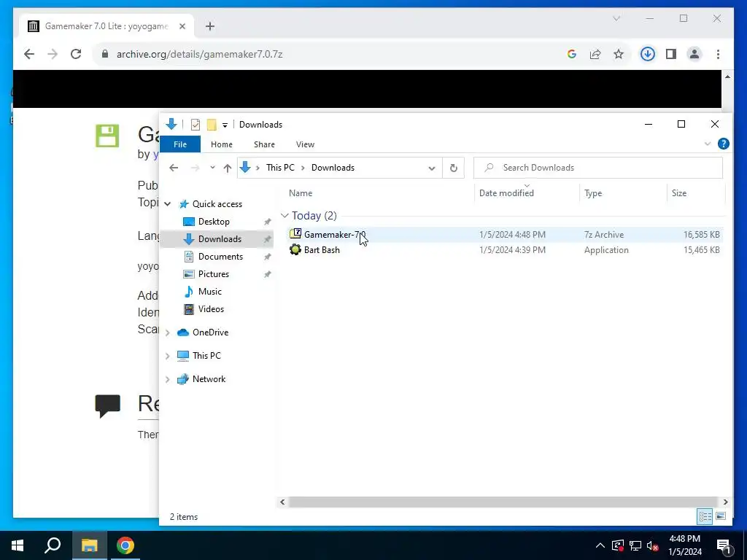This screenshot has width=747, height=560.
Task: Select Videos in navigation pane
Action: [x=211, y=309]
